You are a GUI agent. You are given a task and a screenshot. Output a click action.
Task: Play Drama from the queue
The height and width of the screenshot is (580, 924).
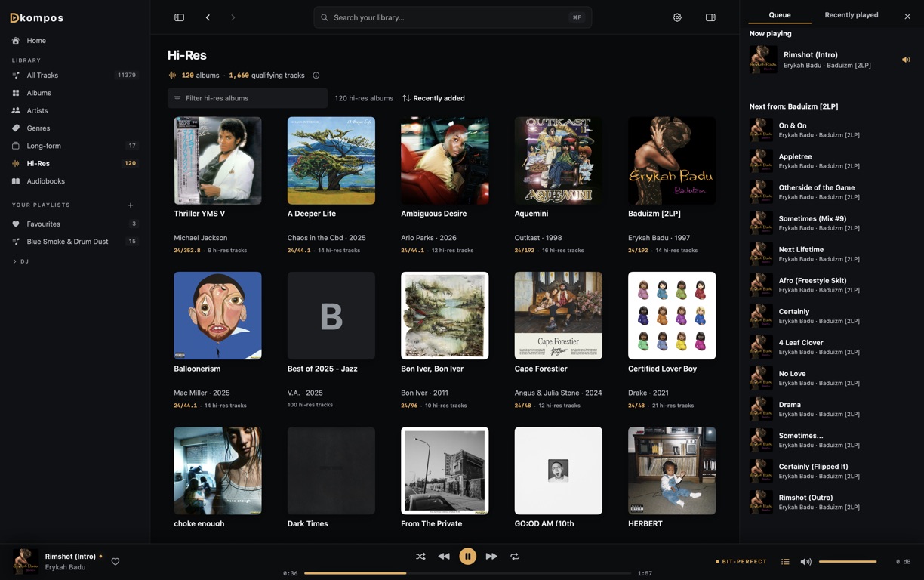831,409
